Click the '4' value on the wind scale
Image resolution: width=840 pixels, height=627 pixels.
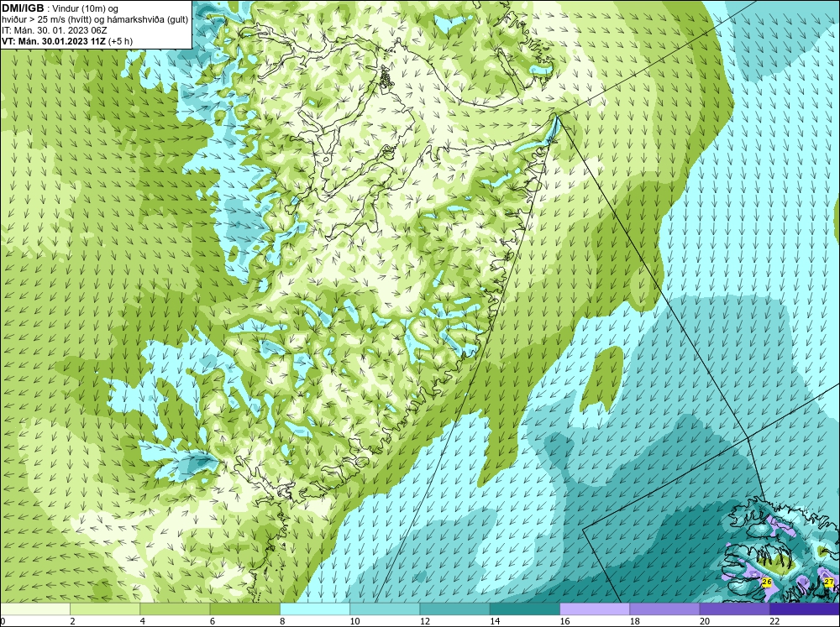(x=143, y=621)
